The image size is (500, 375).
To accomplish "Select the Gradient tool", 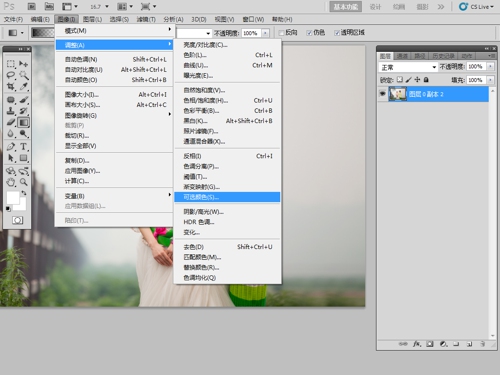I will (x=23, y=122).
